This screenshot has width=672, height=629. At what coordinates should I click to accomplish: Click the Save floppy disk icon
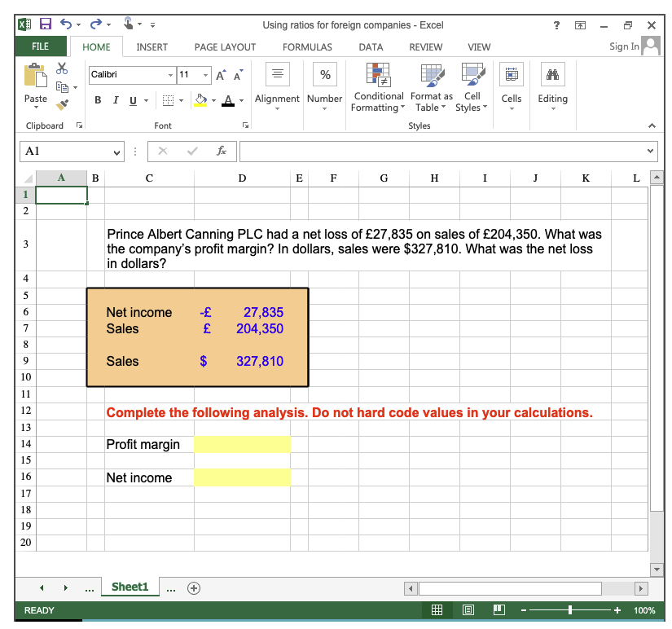pyautogui.click(x=46, y=24)
